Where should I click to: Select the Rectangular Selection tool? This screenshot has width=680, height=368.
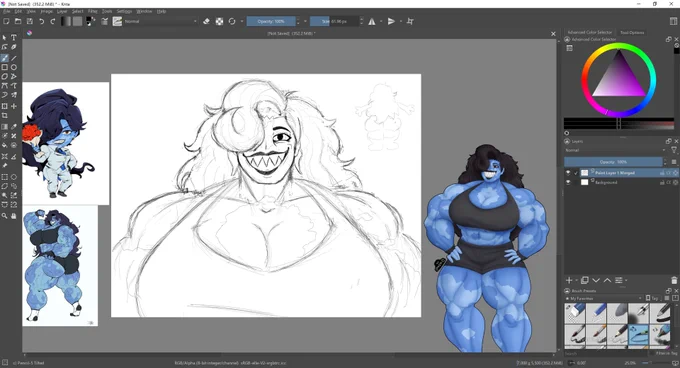point(4,177)
